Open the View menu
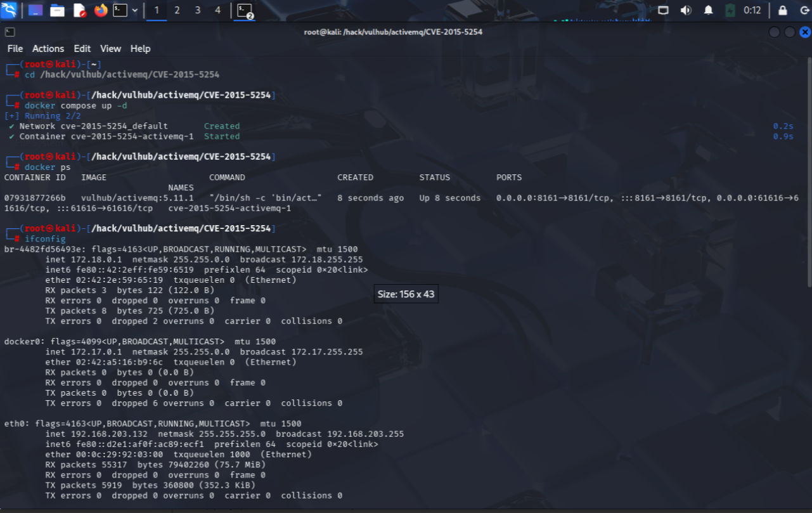The width and height of the screenshot is (812, 513). click(x=110, y=49)
